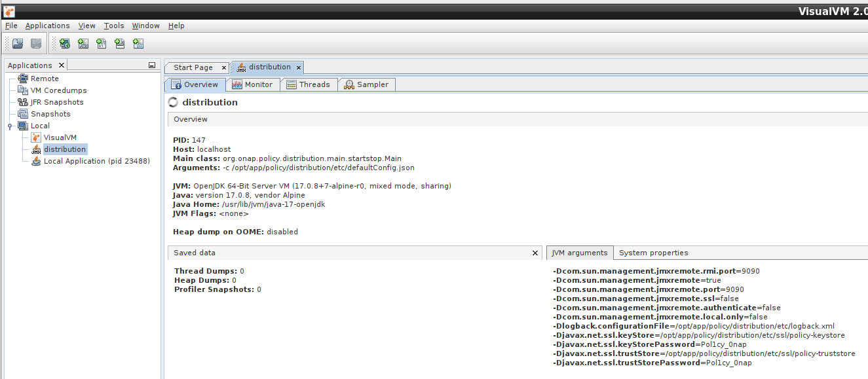Open the Applications menu
Screen dimensions: 868x379
pyautogui.click(x=47, y=26)
